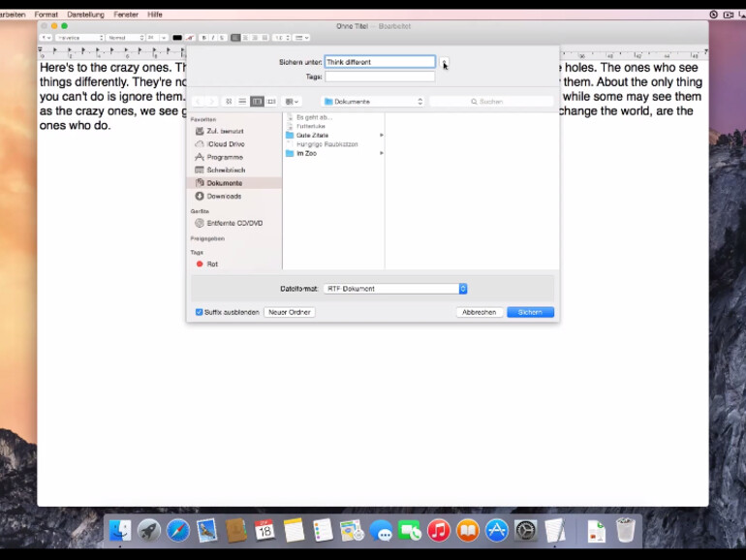Switch the file browser to icon view

coord(229,102)
